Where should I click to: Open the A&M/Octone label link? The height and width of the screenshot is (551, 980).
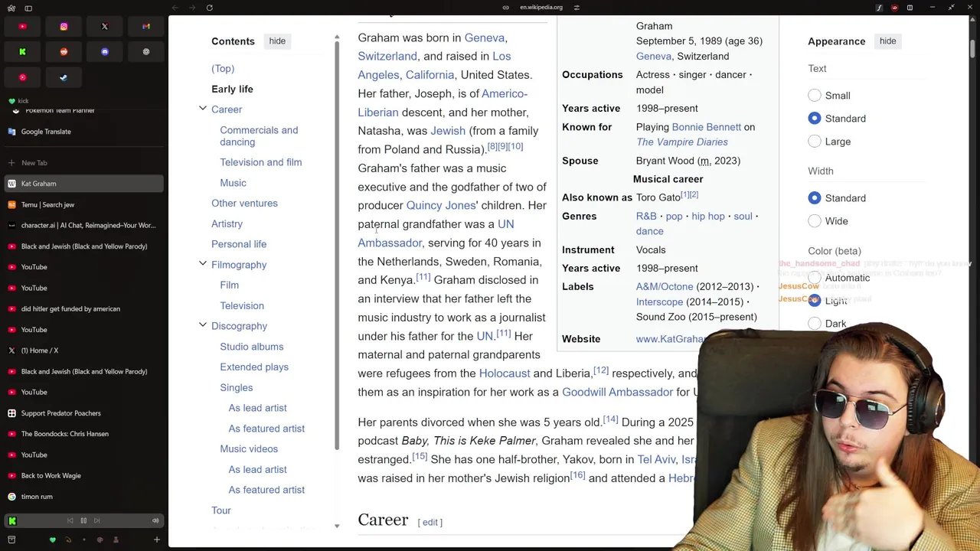point(664,286)
